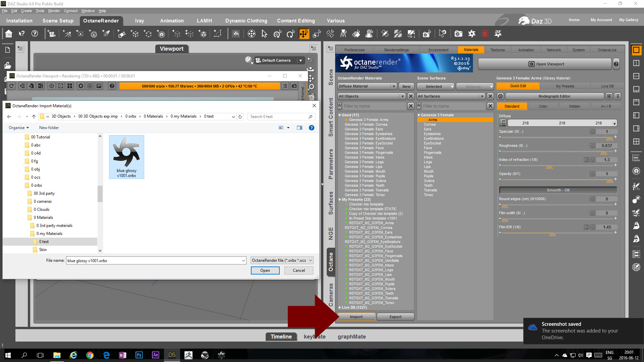
Task: Toggle the Smooth - ON button
Action: coord(558,190)
